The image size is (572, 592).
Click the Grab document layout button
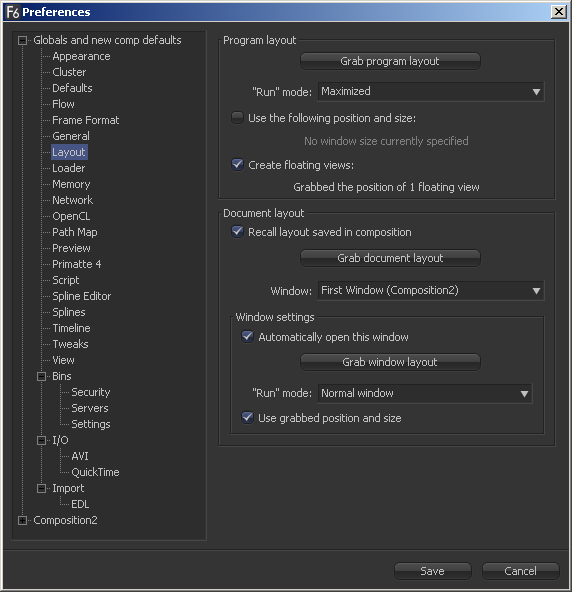point(390,258)
